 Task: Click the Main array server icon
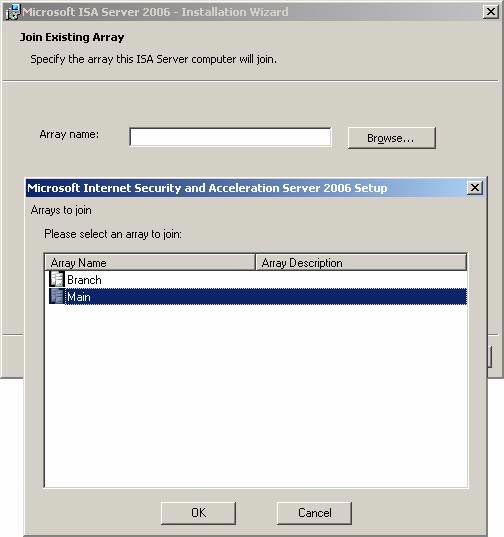[57, 296]
